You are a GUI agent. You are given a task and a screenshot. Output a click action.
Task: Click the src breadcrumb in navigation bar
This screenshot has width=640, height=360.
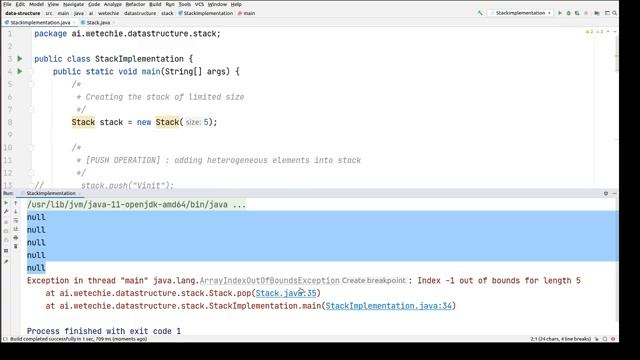coord(49,13)
